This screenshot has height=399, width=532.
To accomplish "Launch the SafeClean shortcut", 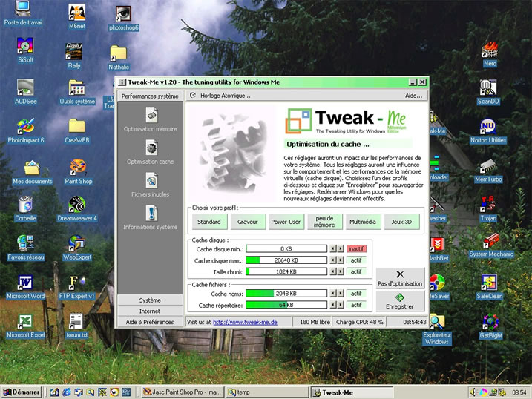I will coord(489,287).
